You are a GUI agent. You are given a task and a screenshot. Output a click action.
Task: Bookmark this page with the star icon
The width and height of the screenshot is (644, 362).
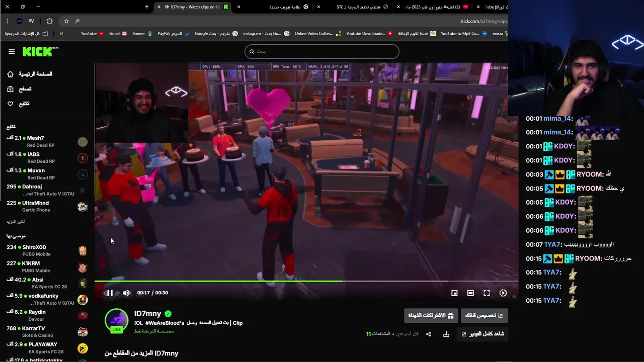(66, 21)
